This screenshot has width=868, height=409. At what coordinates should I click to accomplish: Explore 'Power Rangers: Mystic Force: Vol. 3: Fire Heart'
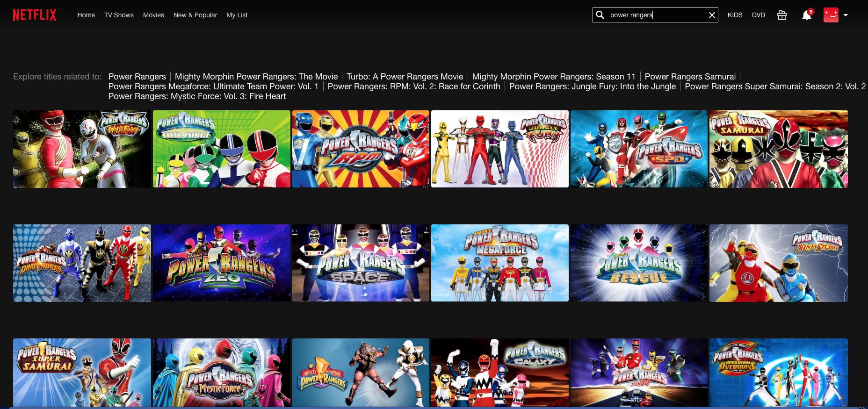click(x=197, y=96)
